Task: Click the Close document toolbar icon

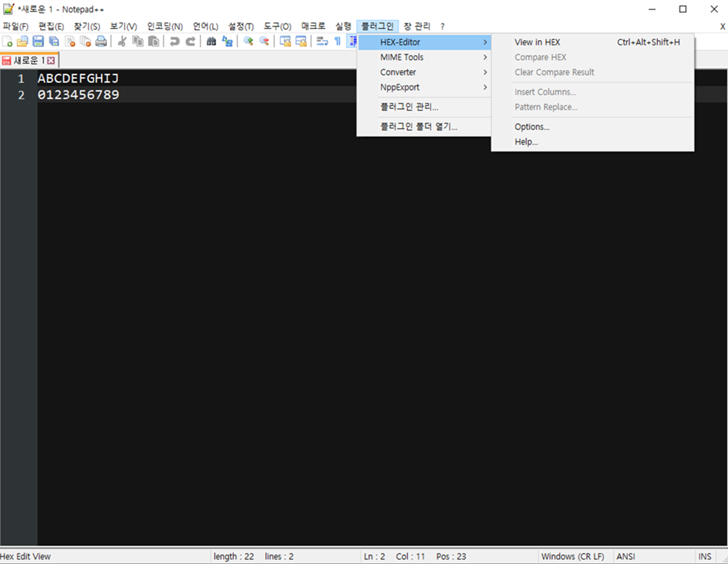Action: [70, 41]
